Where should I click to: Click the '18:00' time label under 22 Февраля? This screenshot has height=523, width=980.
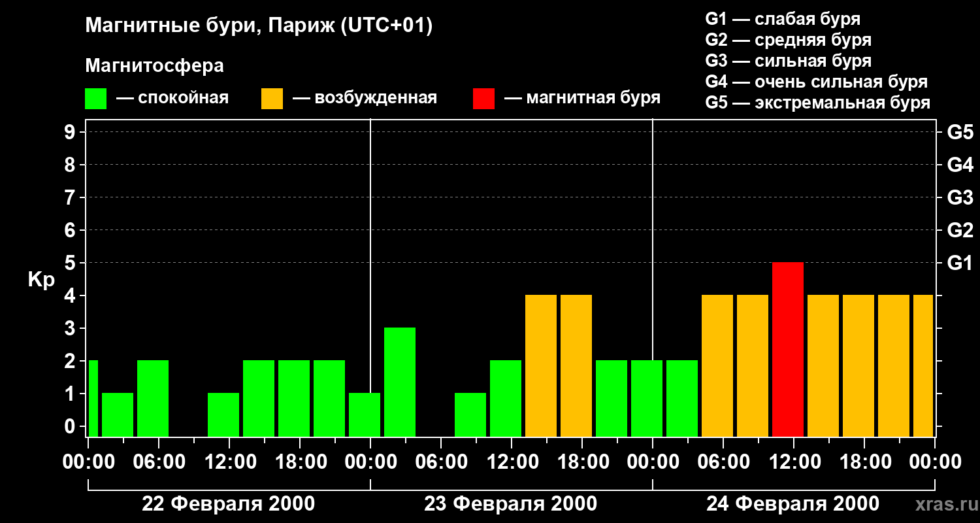click(x=300, y=462)
